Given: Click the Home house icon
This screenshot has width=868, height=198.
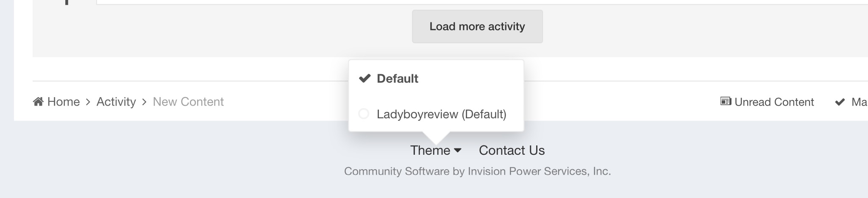Looking at the screenshot, I should pos(38,101).
